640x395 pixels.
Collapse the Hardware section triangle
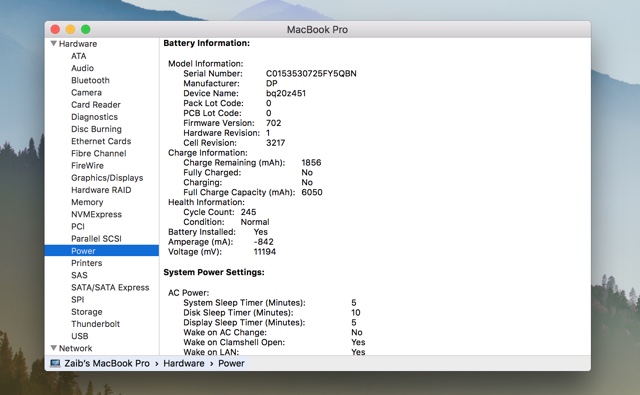point(53,43)
